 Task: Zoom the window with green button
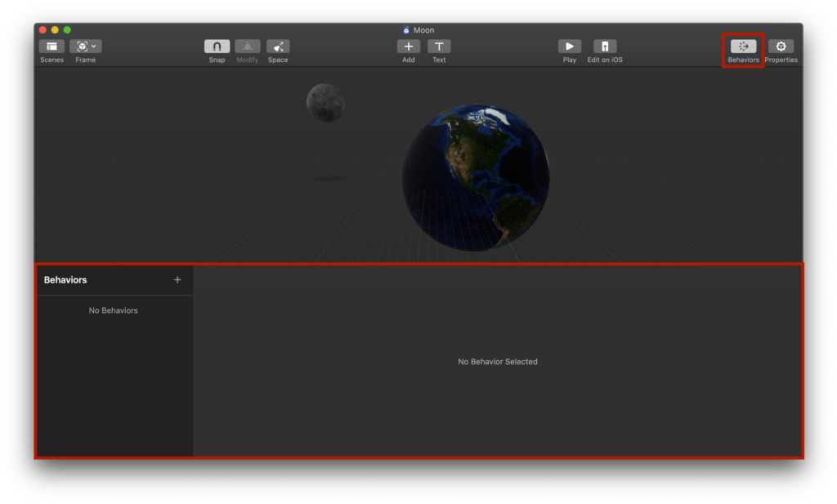(67, 30)
